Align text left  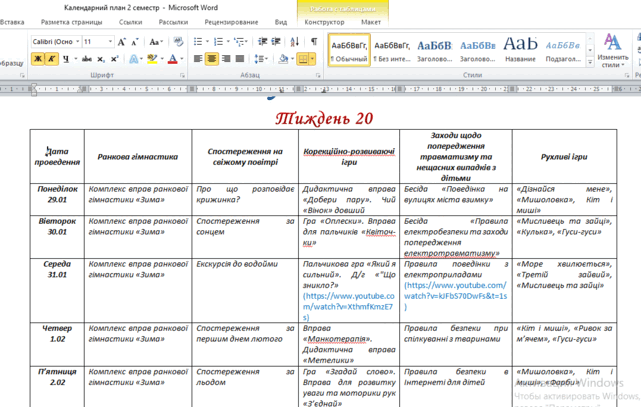(198, 59)
